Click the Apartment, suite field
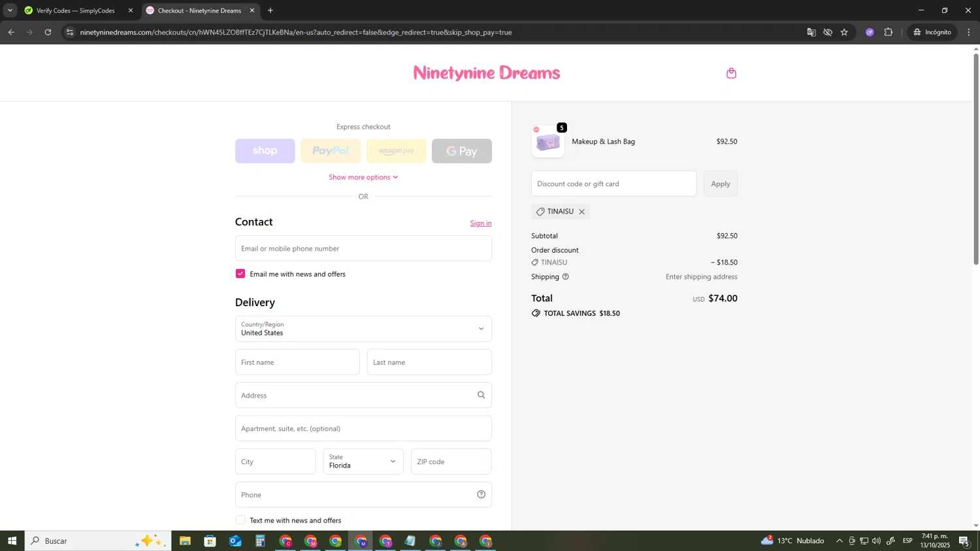 pos(363,428)
